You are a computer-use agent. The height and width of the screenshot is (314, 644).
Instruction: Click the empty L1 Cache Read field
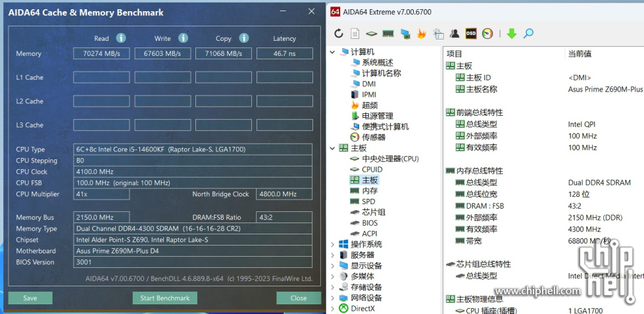101,77
